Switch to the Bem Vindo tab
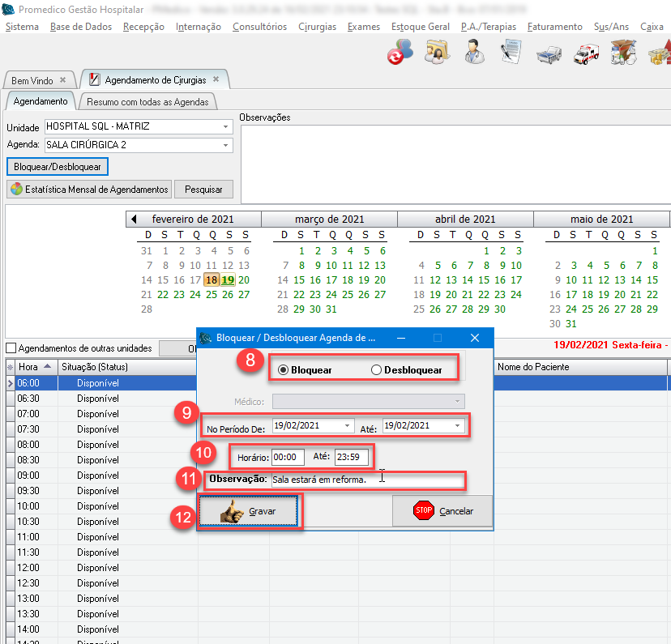 point(32,80)
